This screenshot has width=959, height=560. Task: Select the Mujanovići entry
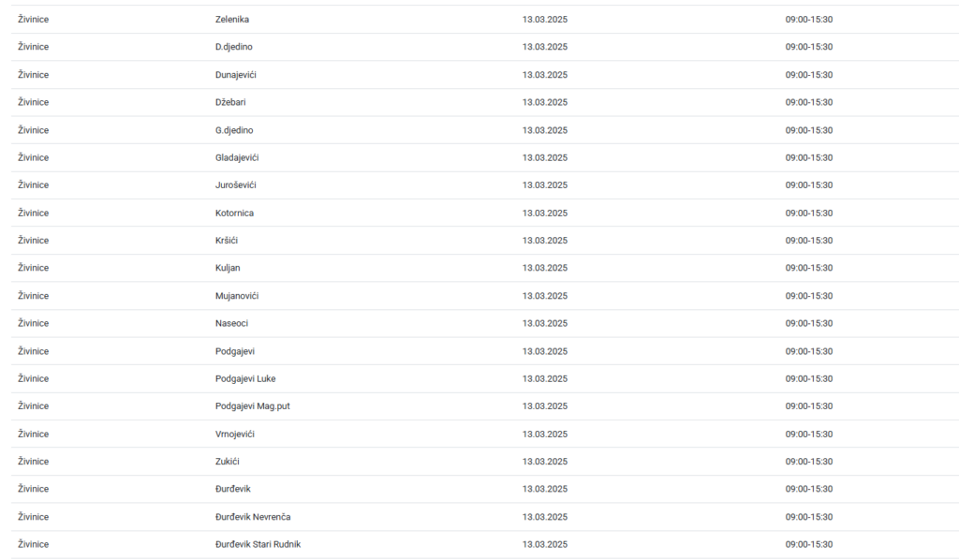(237, 296)
